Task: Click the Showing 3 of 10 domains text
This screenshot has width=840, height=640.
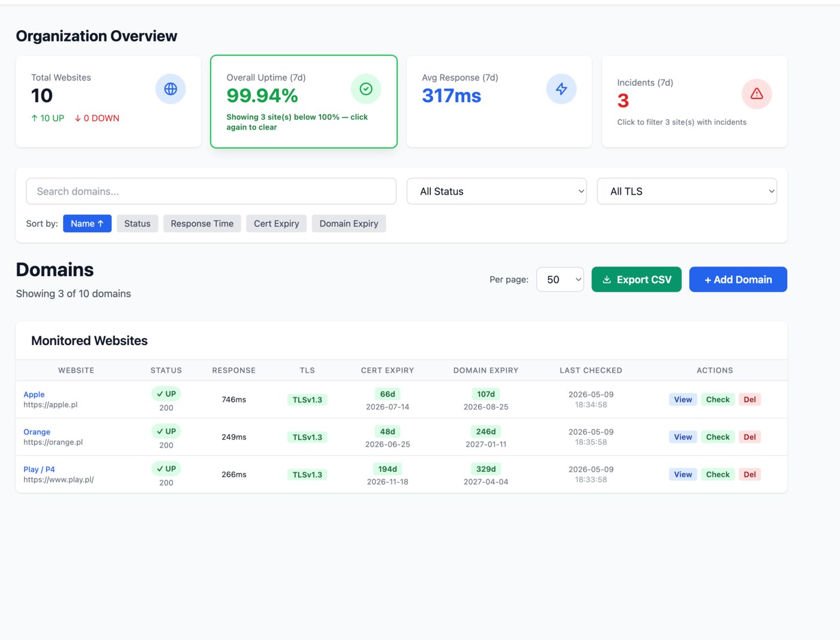Action: pos(73,294)
